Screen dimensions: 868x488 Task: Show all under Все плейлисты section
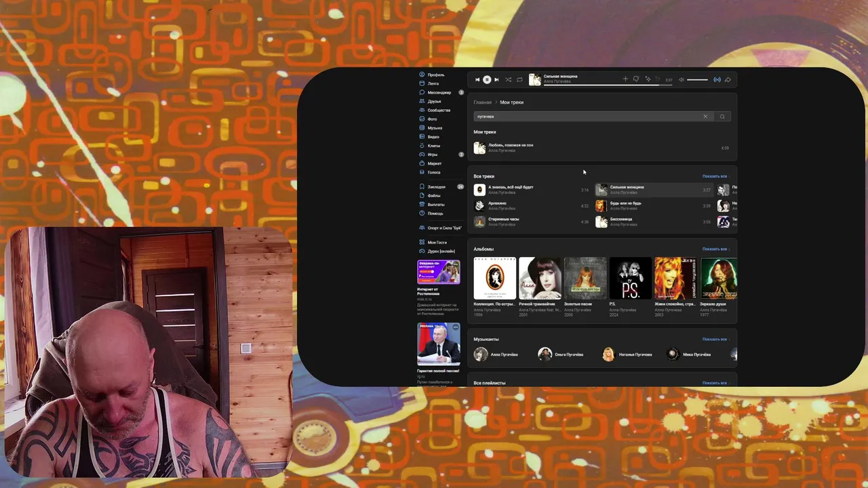coord(715,383)
